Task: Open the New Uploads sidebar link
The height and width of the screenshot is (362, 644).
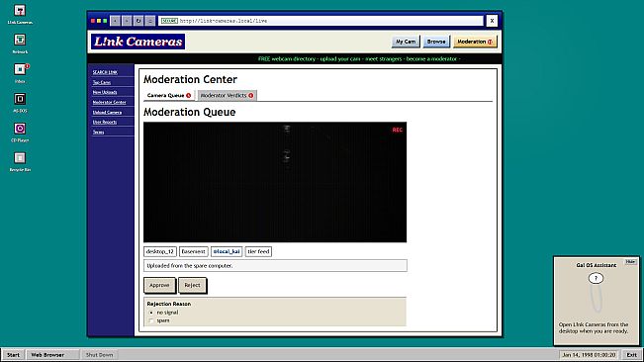Action: [x=105, y=92]
